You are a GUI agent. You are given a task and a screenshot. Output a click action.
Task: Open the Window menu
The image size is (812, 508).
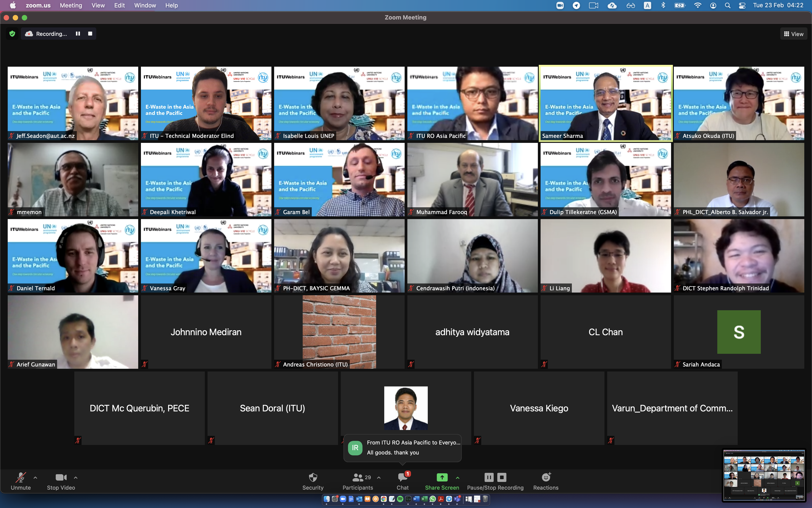coord(145,5)
